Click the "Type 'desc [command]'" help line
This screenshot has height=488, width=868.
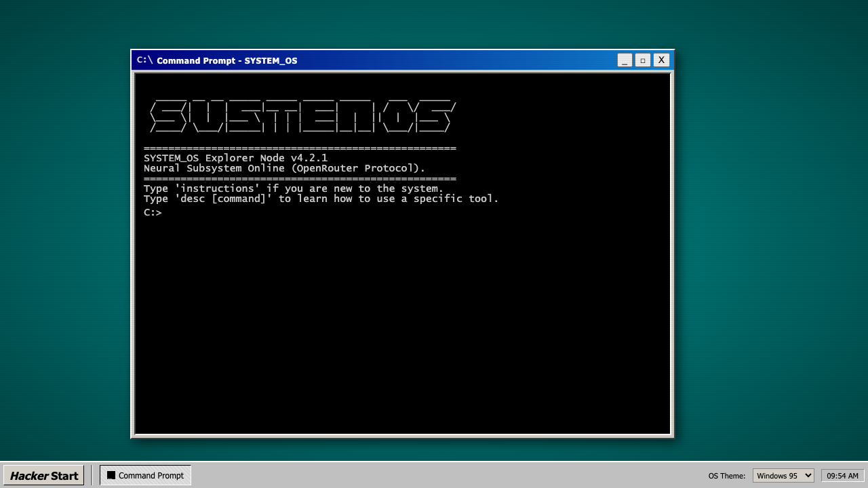point(321,199)
